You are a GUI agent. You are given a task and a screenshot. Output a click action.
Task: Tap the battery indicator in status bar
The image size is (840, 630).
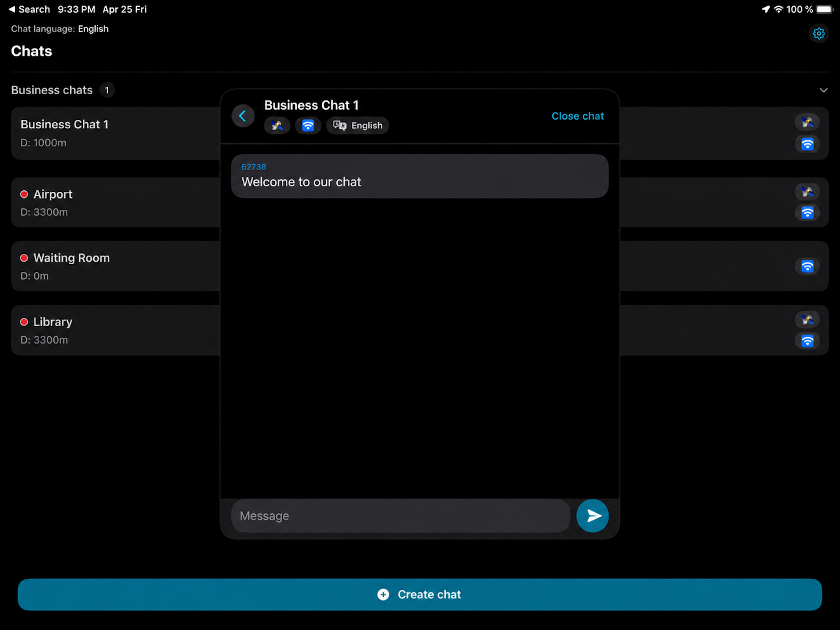click(824, 9)
